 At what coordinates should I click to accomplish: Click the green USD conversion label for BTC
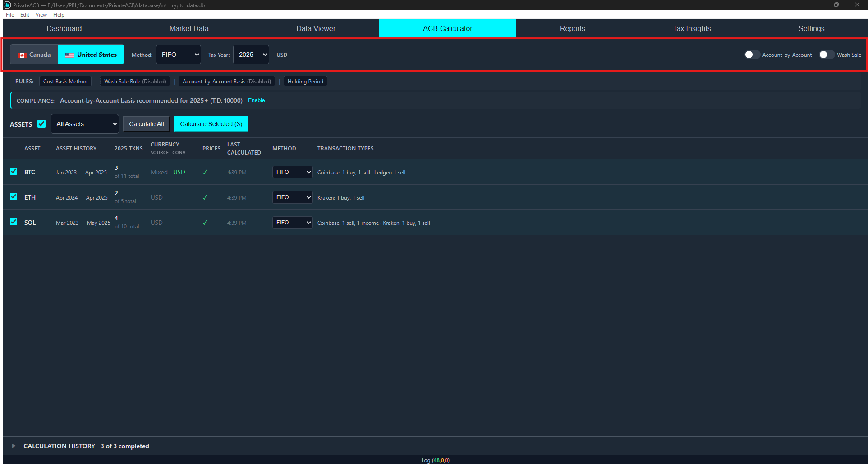click(x=179, y=172)
